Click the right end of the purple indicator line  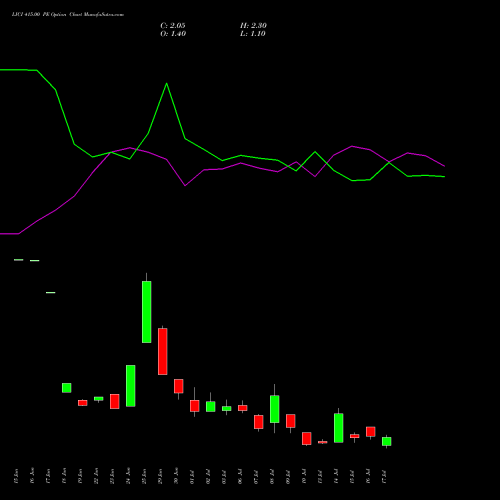[444, 166]
